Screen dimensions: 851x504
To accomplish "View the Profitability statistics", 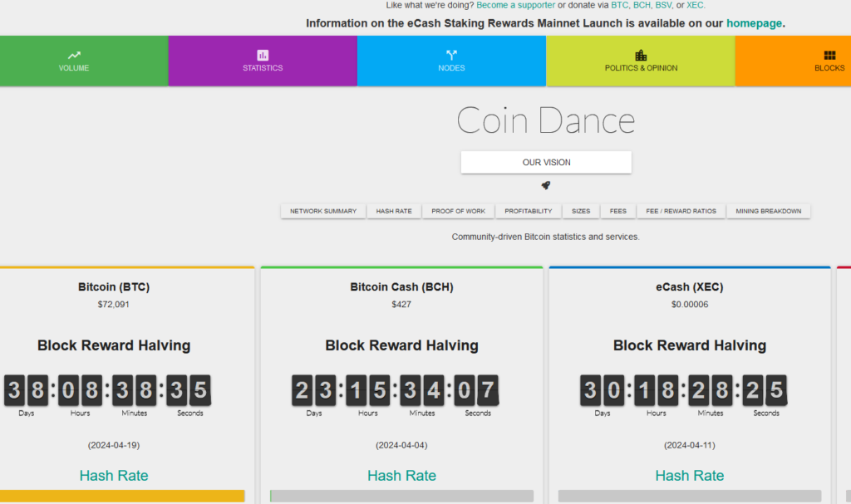I will [528, 211].
